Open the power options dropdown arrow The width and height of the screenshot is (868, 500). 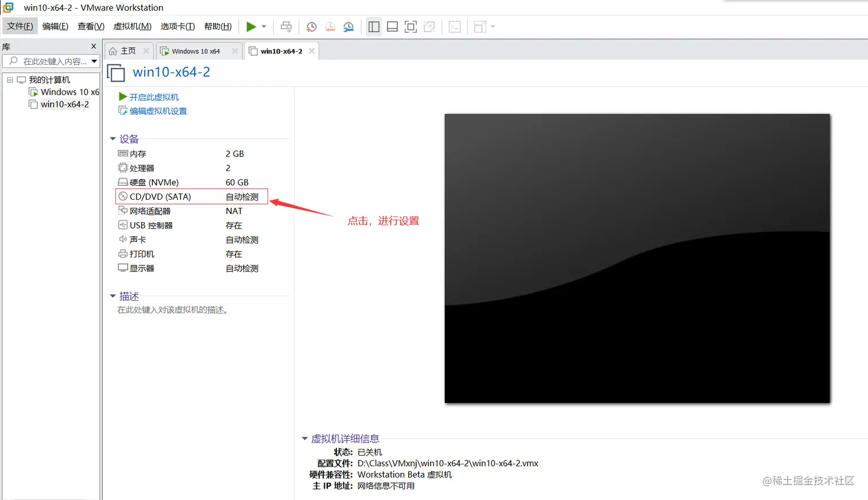pyautogui.click(x=264, y=26)
